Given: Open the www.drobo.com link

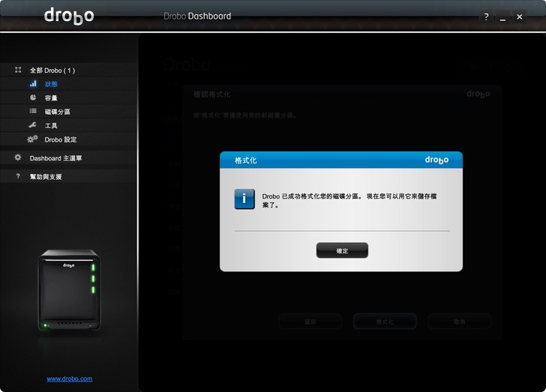Looking at the screenshot, I should point(70,379).
